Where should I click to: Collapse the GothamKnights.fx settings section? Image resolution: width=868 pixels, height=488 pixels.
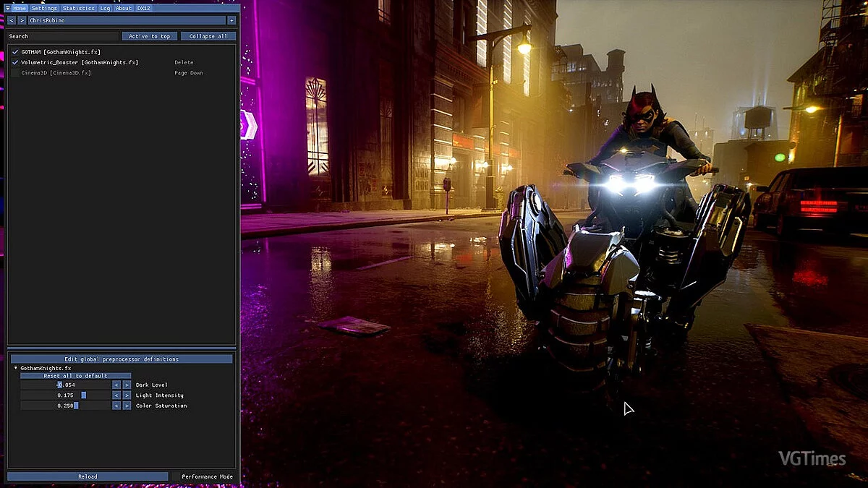[x=16, y=368]
